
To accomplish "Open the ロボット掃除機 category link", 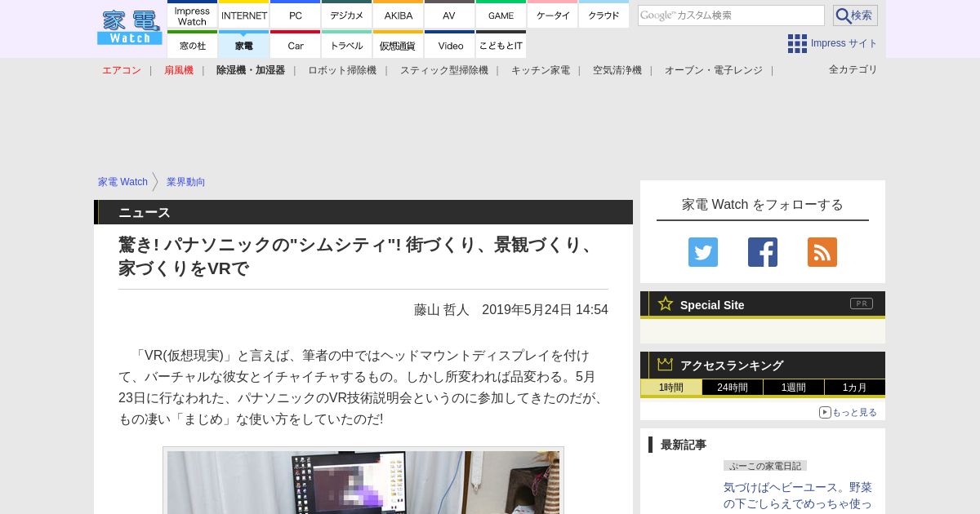I will [x=342, y=70].
